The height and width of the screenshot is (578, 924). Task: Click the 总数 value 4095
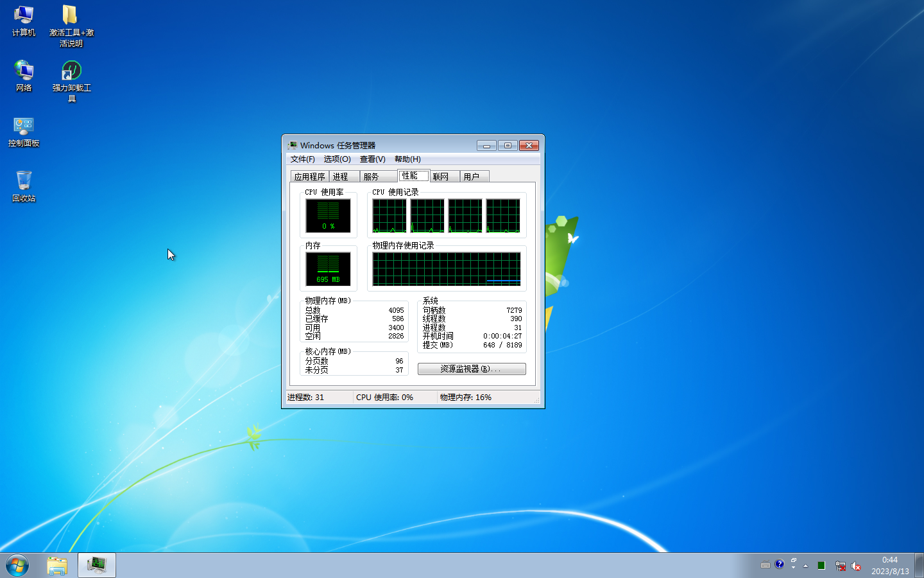click(x=396, y=310)
